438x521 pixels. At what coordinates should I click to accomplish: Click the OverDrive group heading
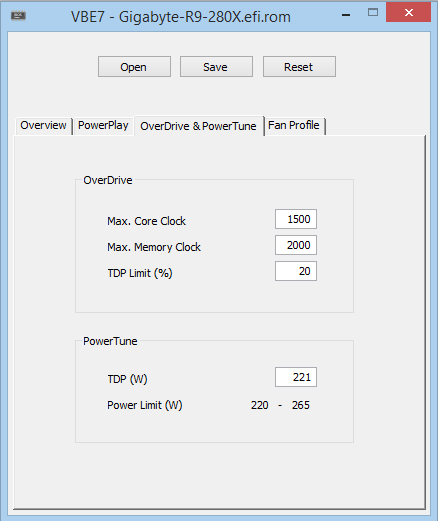click(108, 180)
